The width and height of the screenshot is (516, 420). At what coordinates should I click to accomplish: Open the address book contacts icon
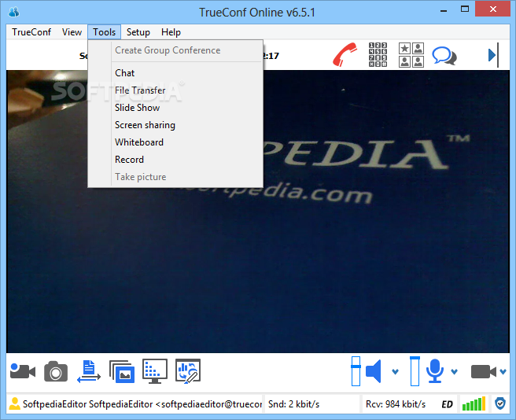(411, 55)
